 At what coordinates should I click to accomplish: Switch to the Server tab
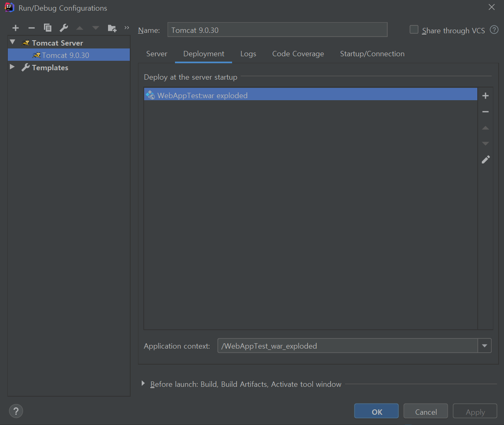(156, 54)
